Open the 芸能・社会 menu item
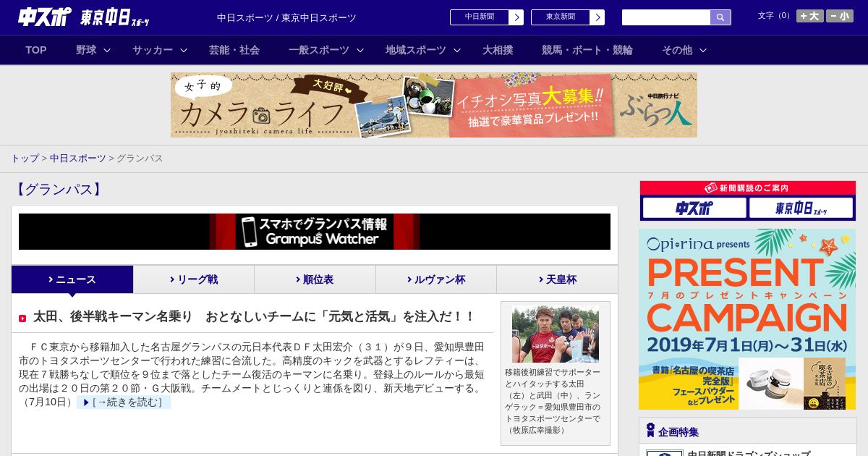The height and width of the screenshot is (456, 868). tap(234, 50)
